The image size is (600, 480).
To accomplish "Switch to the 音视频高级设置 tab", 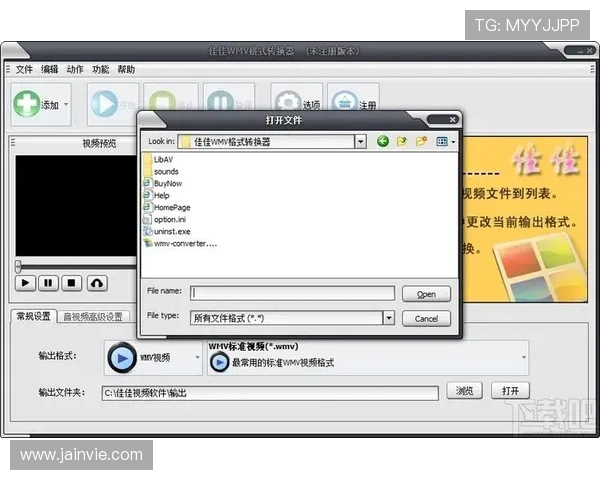I will pos(93,317).
